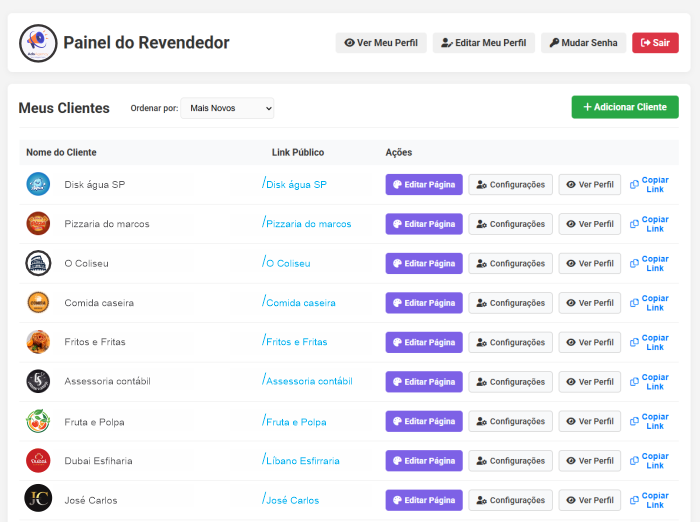View profile of Dubai Esfiharia
Viewport: 700px width, 522px height.
(x=590, y=461)
